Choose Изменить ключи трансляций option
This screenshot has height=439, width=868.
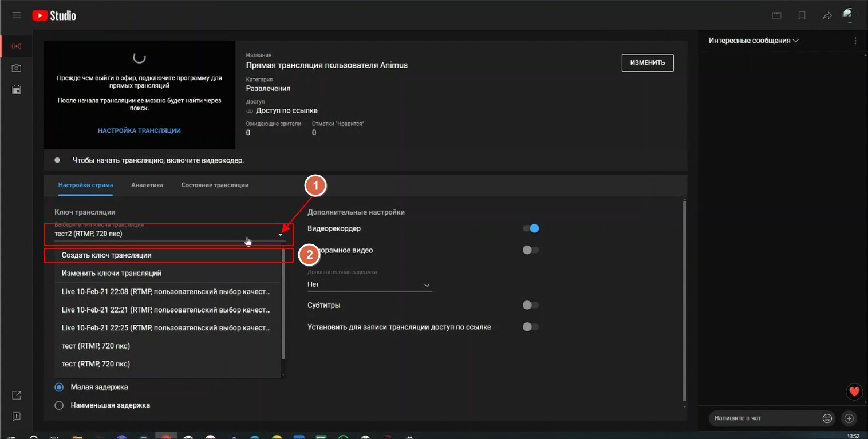[168, 273]
